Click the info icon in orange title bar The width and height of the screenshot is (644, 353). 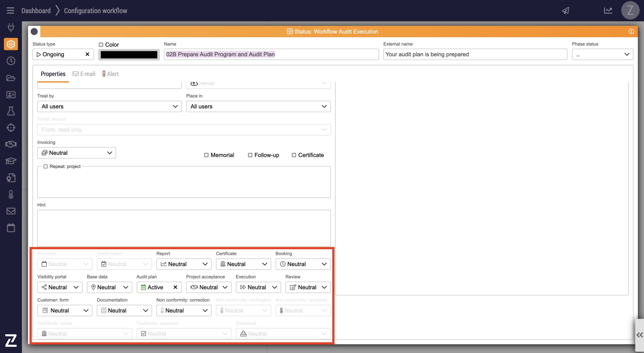(631, 31)
